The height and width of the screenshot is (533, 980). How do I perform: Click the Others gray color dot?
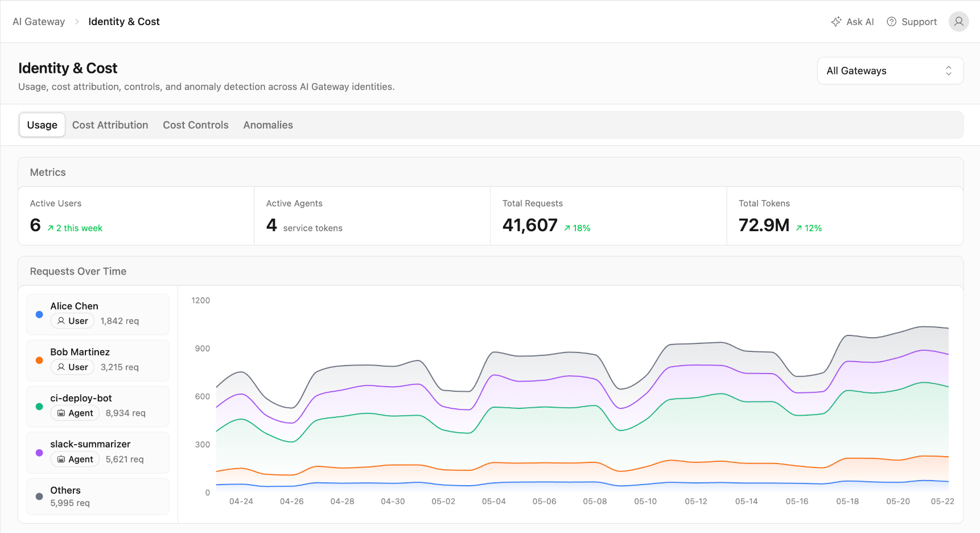[39, 497]
